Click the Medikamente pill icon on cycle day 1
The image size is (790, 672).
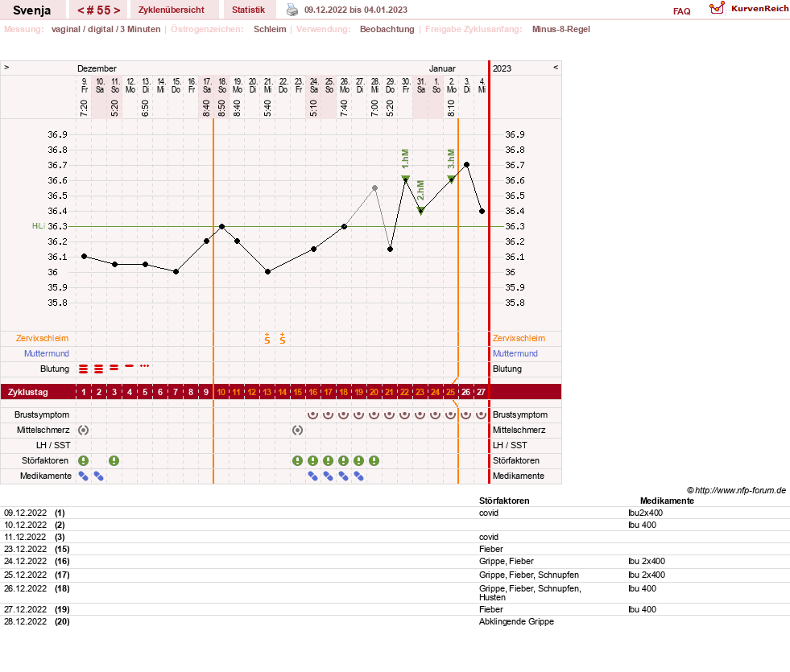tap(84, 476)
